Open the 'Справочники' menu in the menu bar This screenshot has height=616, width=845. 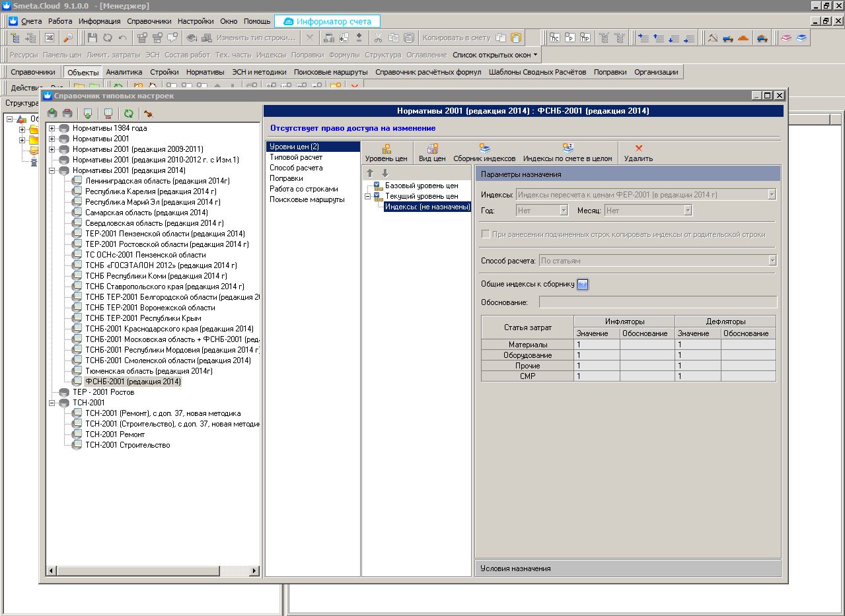pos(149,21)
